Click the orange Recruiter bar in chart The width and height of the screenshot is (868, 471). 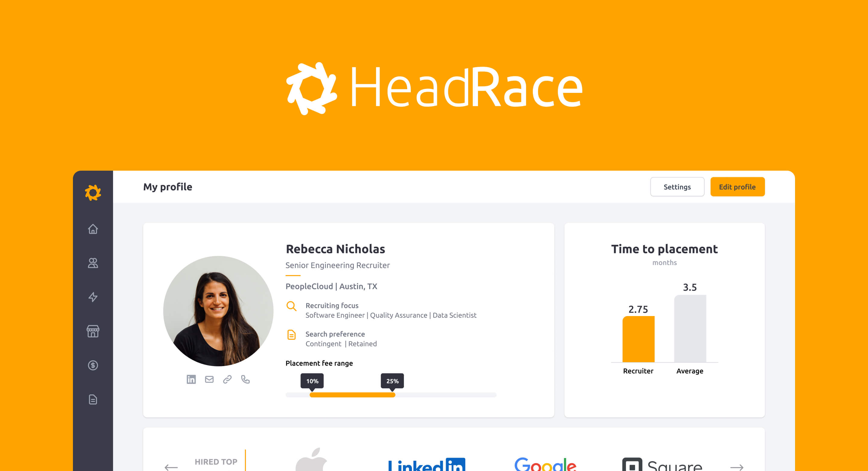point(638,339)
